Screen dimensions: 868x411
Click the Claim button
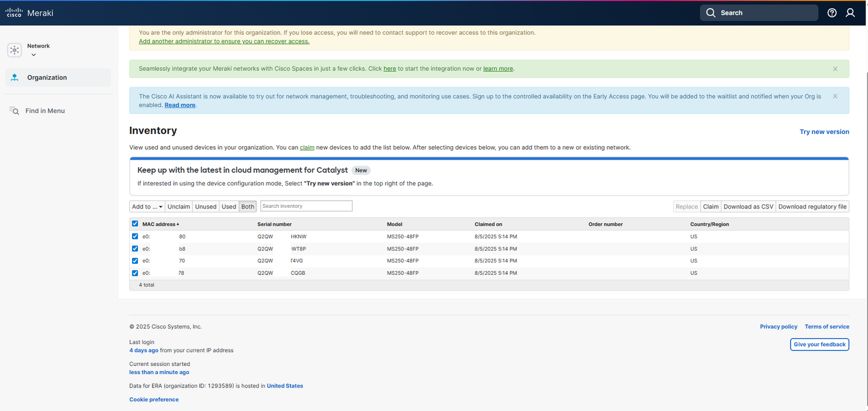(x=711, y=207)
